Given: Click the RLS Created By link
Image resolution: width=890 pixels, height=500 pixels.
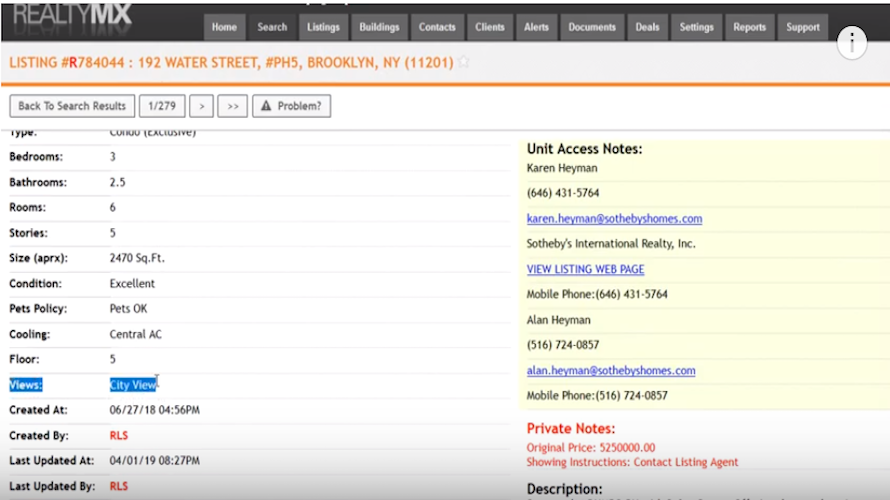Looking at the screenshot, I should (119, 435).
